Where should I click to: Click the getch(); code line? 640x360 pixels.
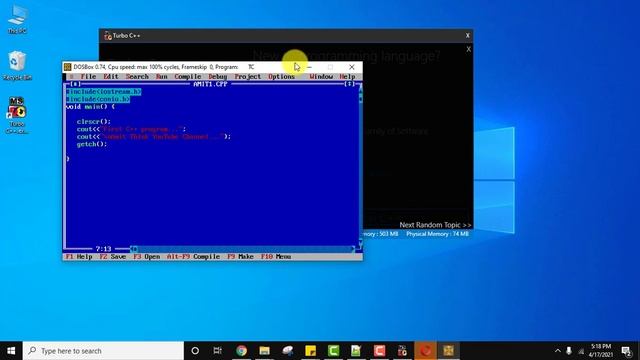(92, 144)
